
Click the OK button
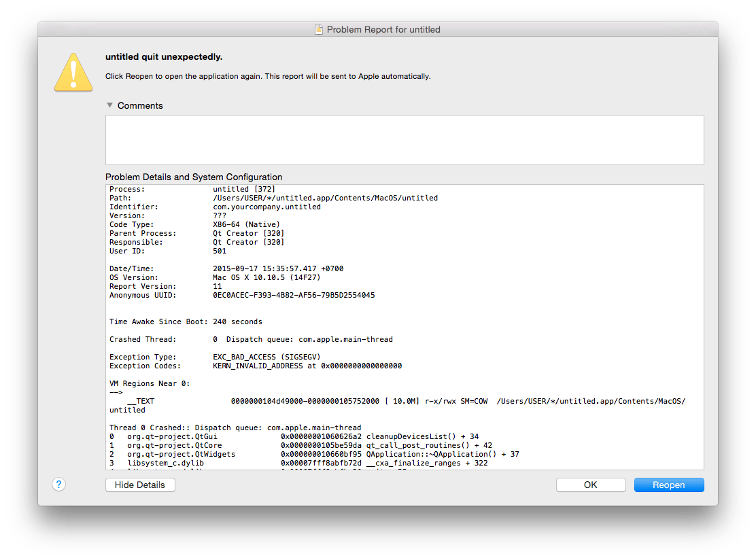point(590,485)
